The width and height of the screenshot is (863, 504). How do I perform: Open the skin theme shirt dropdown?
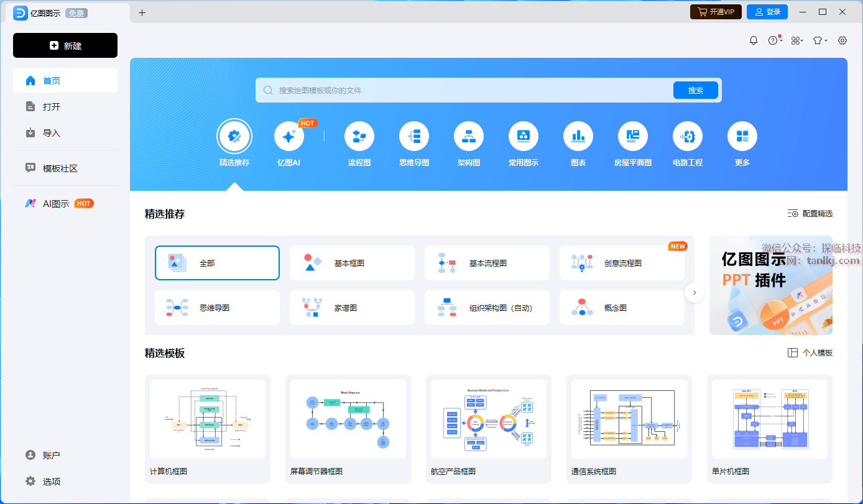pos(820,40)
